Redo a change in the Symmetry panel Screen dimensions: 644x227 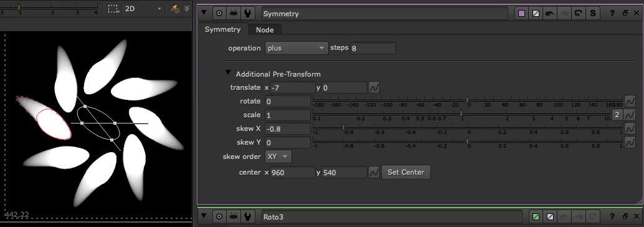tap(564, 13)
